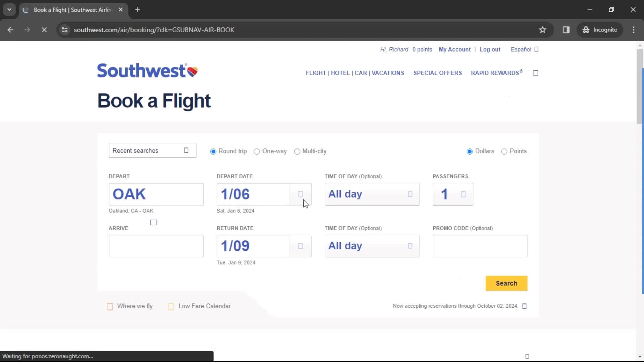The image size is (644, 362).
Task: Select the One-way radio button
Action: pyautogui.click(x=257, y=151)
